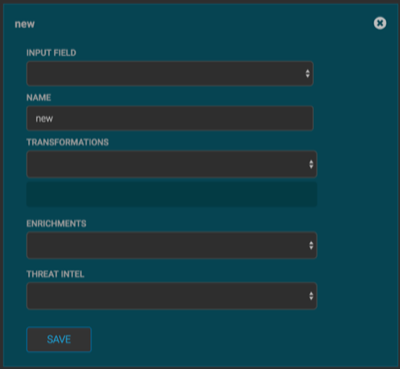Expand the Enrichments dropdown
400x369 pixels.
click(x=172, y=245)
